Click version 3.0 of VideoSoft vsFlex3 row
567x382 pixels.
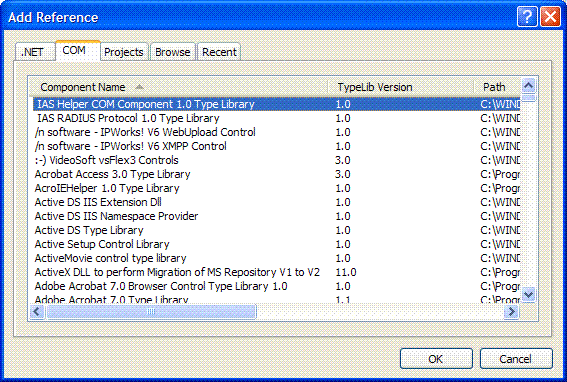coord(343,160)
